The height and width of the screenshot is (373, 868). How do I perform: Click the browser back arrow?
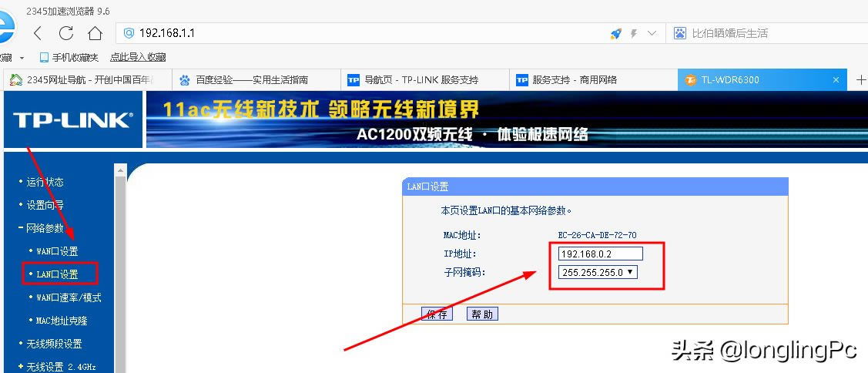[x=38, y=33]
